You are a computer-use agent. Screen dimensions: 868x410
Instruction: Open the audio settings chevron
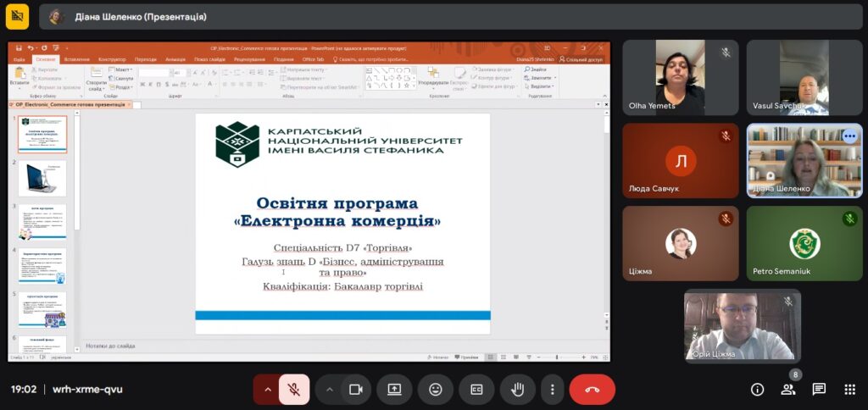coord(268,390)
